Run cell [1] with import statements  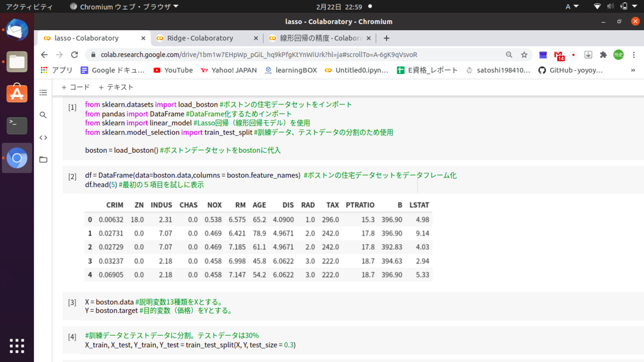click(x=72, y=107)
